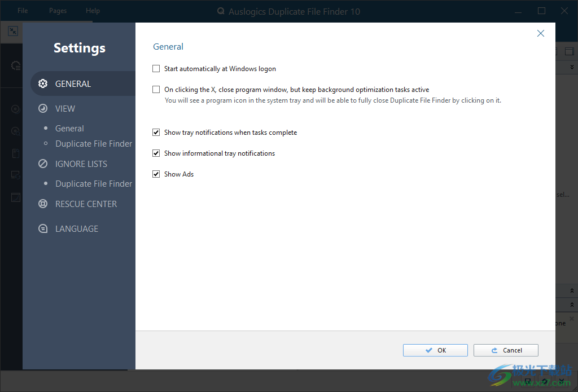578x392 pixels.
Task: Maximize the Auslogics Duplicate File Finder window
Action: 541,11
